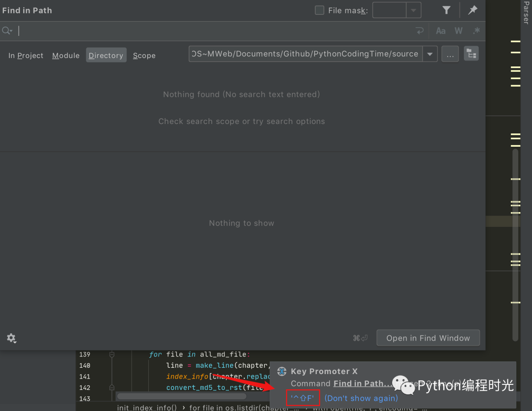The image size is (532, 411).
Task: Open the directory path dropdown arrow
Action: (430, 54)
